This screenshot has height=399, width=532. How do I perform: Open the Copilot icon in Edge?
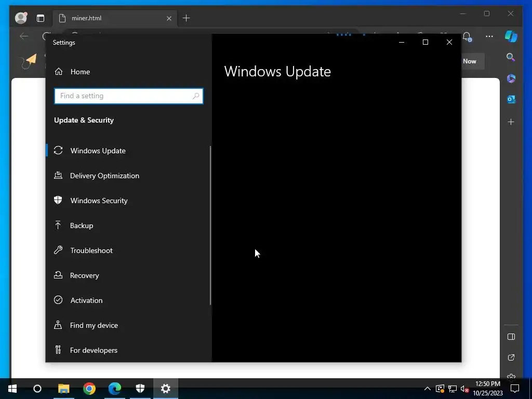(511, 36)
